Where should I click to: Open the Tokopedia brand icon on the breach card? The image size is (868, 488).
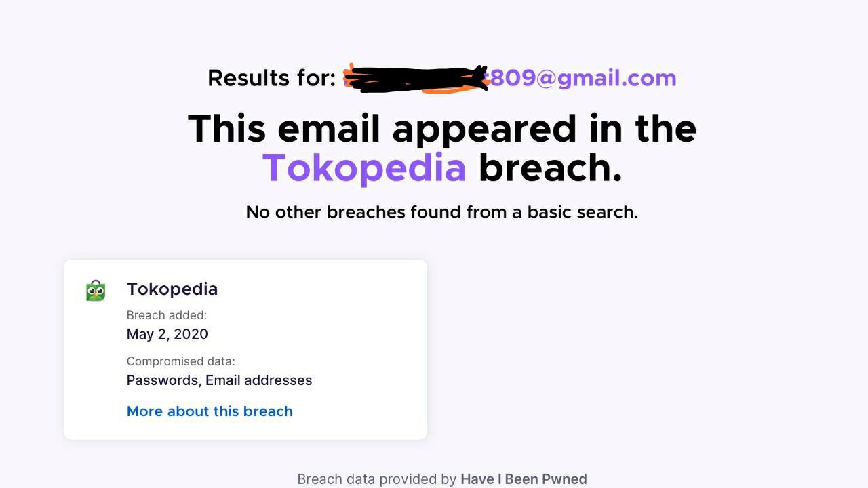95,289
